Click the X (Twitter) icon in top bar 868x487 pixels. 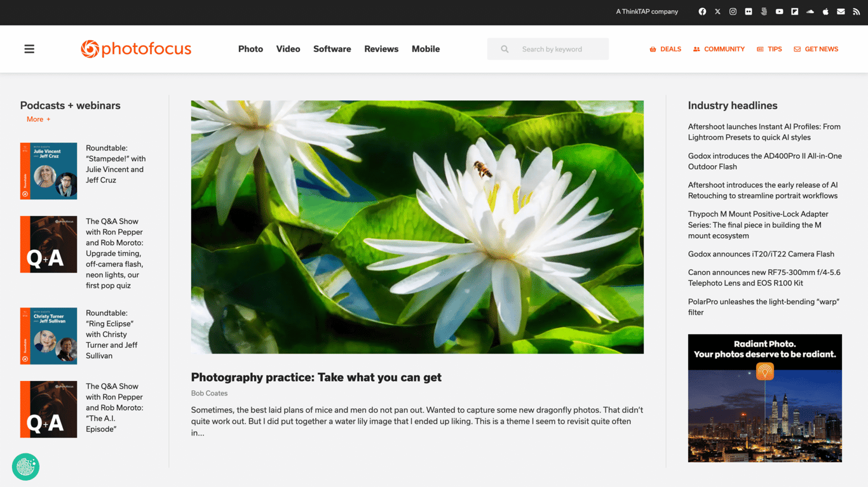click(717, 11)
